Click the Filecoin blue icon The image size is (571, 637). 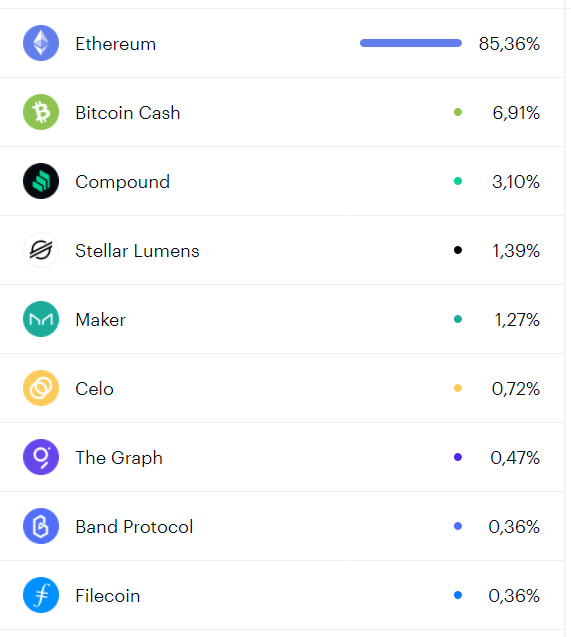[x=41, y=595]
